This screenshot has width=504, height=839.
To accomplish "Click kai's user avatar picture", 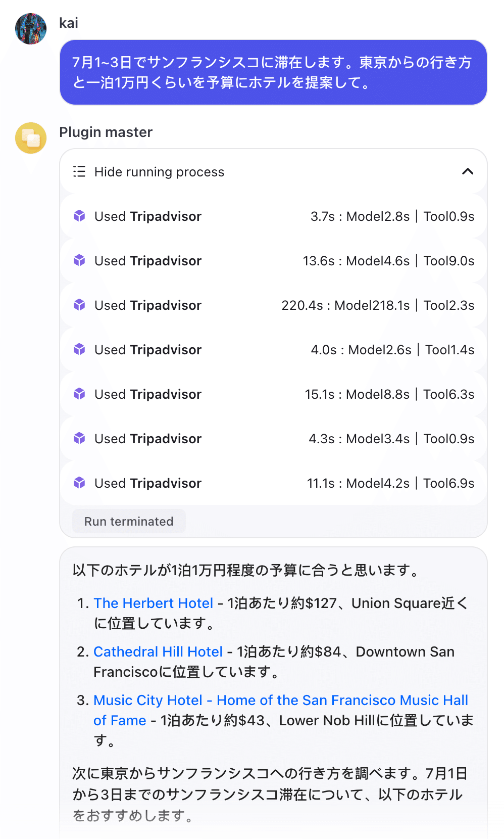I will (31, 29).
